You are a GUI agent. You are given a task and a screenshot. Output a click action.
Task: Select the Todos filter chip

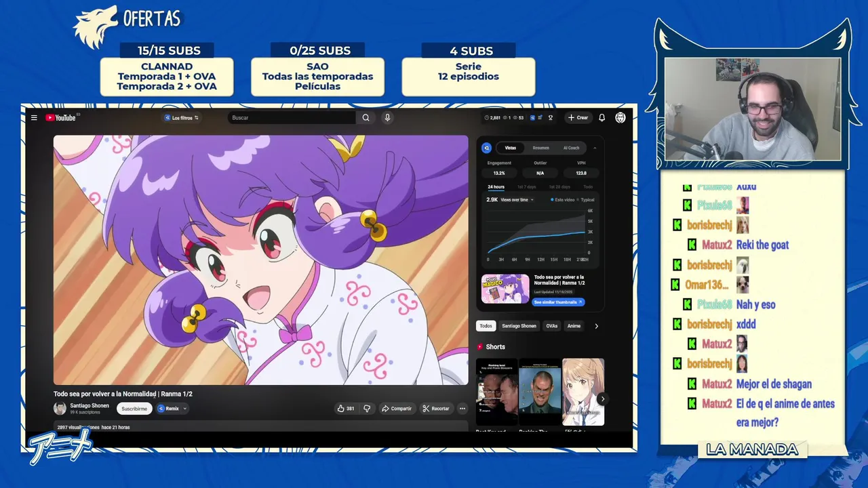(x=486, y=326)
